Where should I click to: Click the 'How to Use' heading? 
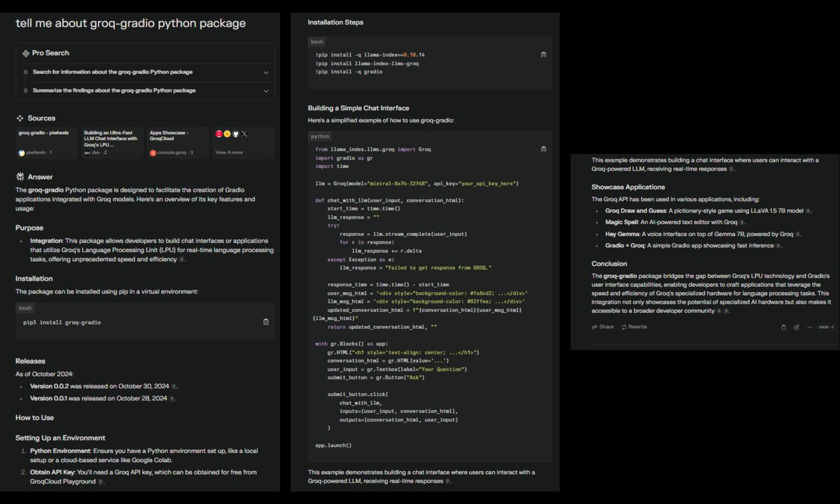34,418
